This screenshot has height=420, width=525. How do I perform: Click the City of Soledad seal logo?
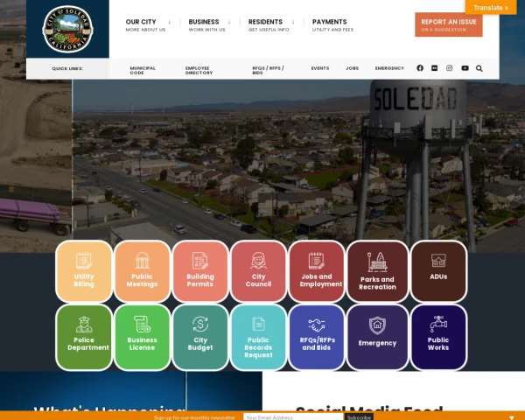tap(67, 29)
